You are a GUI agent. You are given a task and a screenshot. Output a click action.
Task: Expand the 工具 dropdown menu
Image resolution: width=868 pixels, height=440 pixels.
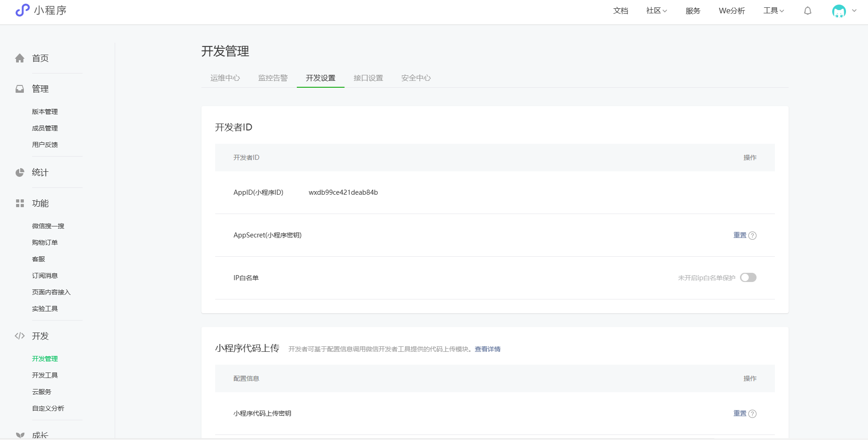(x=773, y=11)
